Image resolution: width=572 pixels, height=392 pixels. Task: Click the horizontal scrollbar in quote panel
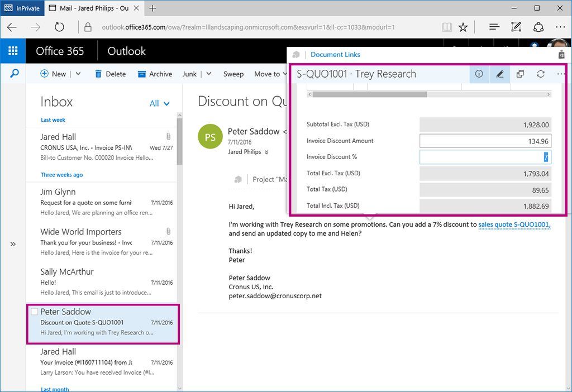(370, 94)
